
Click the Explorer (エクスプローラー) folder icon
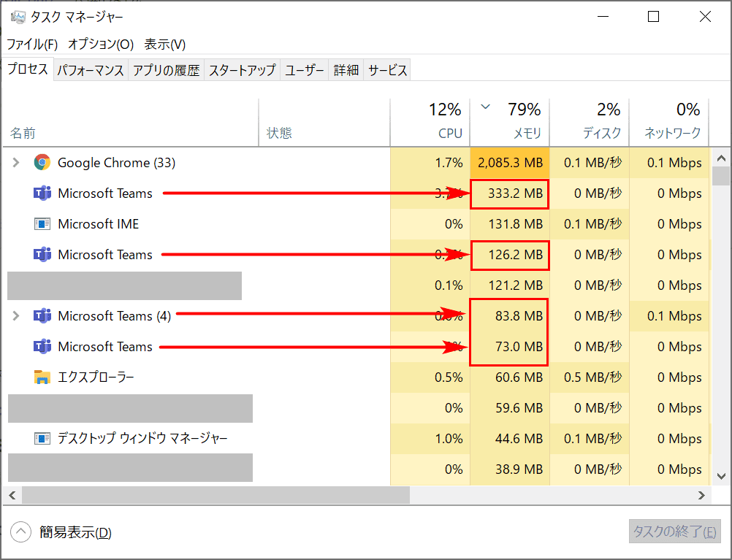42,377
